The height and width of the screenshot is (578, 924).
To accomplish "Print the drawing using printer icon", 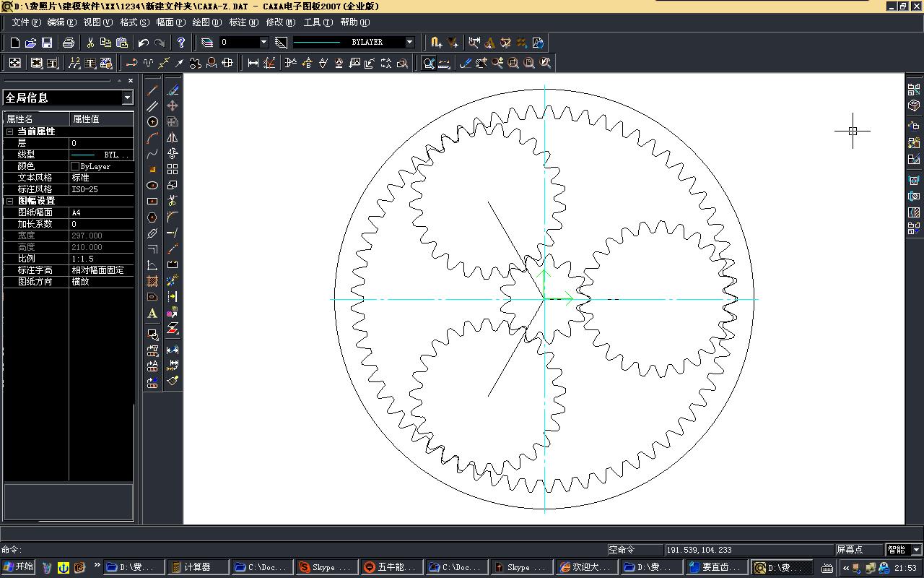I will coord(69,43).
